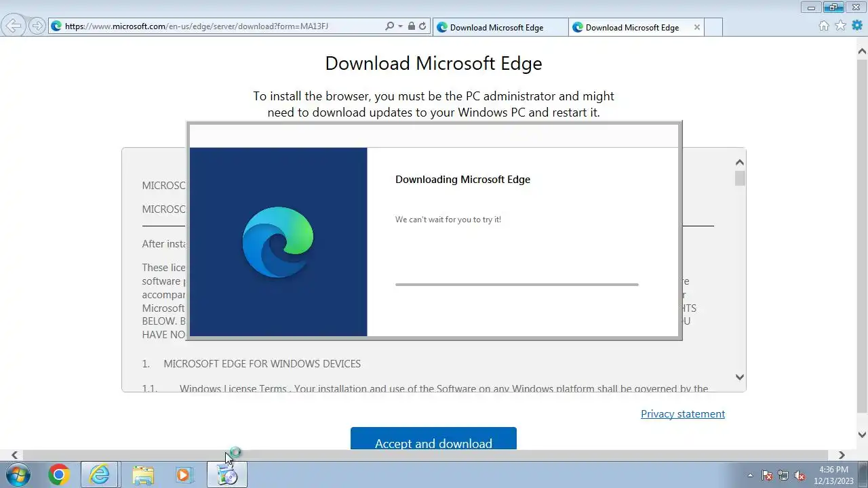The image size is (868, 488).
Task: Click the taskbar clock showing 4:36 PM
Action: click(x=833, y=475)
